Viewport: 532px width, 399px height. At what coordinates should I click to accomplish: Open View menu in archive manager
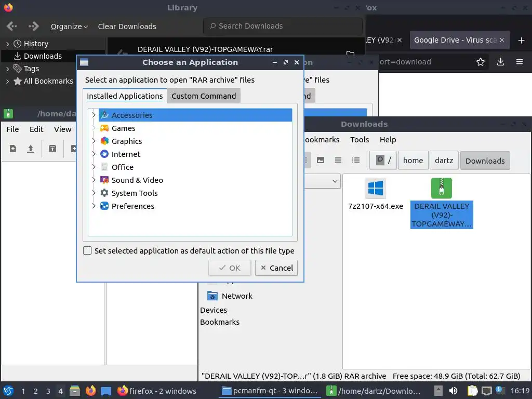coord(62,129)
